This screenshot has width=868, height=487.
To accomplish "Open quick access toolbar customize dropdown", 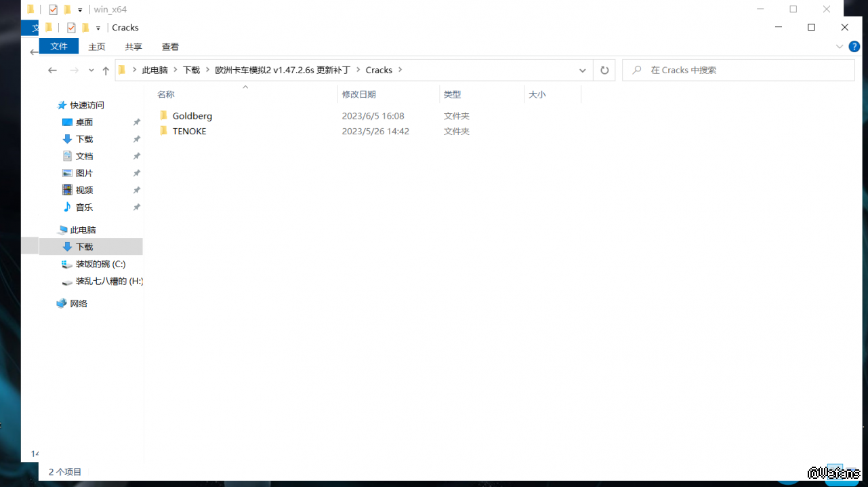I will [x=98, y=28].
